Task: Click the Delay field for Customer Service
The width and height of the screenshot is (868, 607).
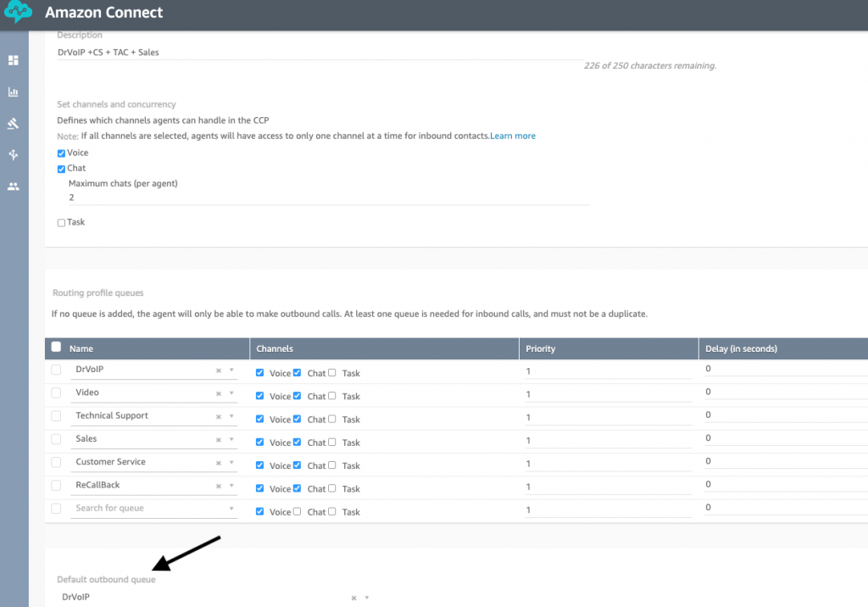Action: pyautogui.click(x=786, y=461)
